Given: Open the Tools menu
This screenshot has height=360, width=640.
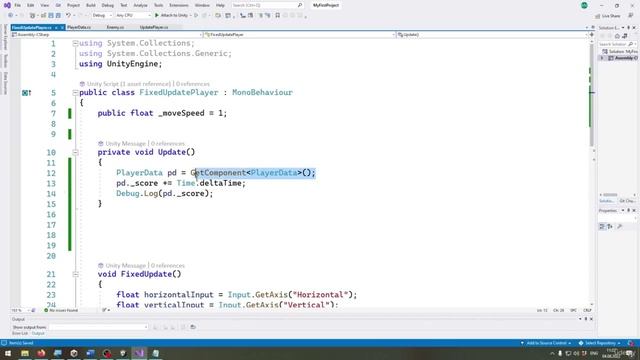Looking at the screenshot, I should [x=158, y=5].
